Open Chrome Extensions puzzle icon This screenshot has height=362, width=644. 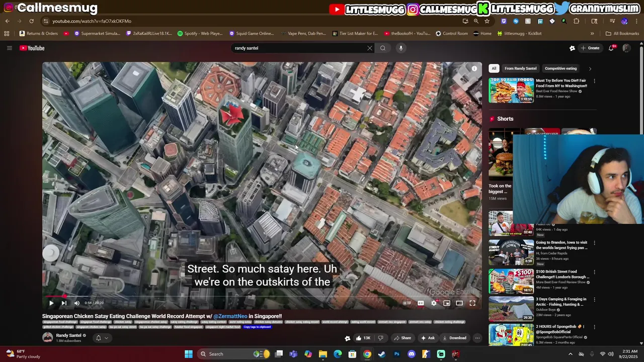point(577,21)
